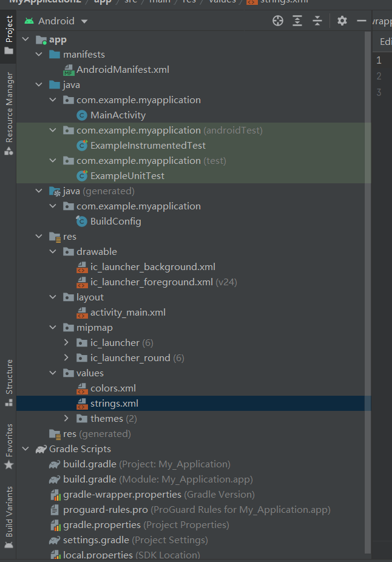Open Project panel settings gear
Screen dimensions: 392x562
pos(342,21)
